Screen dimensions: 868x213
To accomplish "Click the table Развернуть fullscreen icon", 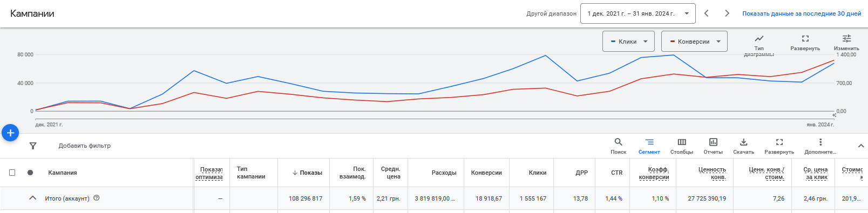I will point(779,142).
